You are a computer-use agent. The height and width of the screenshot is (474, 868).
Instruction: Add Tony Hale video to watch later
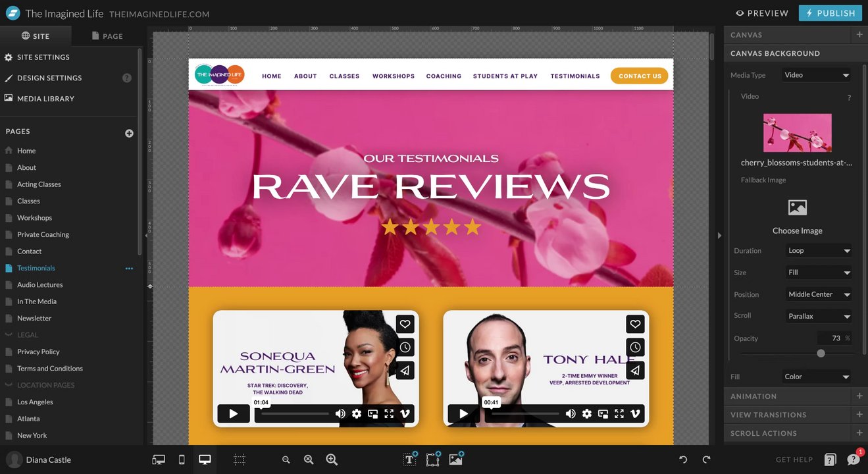point(635,347)
